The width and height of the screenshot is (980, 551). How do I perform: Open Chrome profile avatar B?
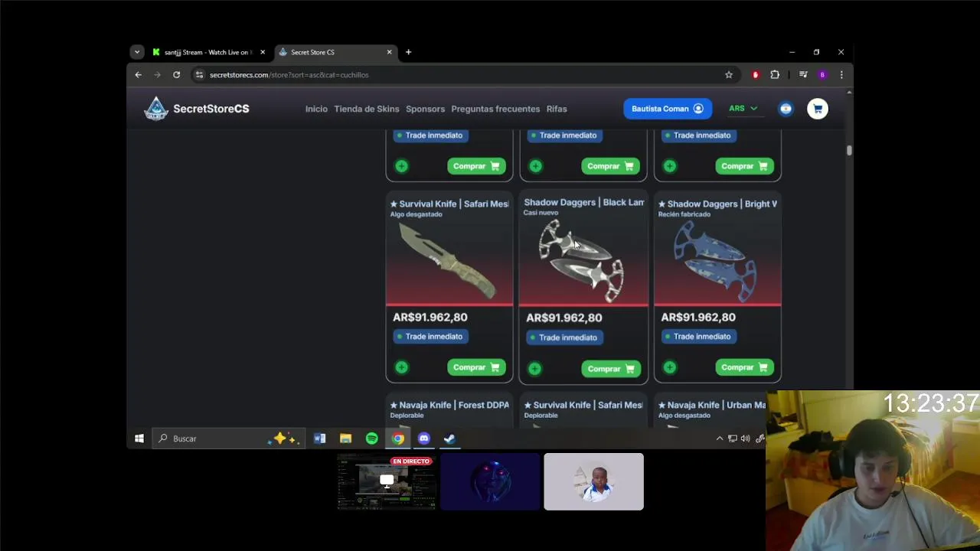[822, 75]
